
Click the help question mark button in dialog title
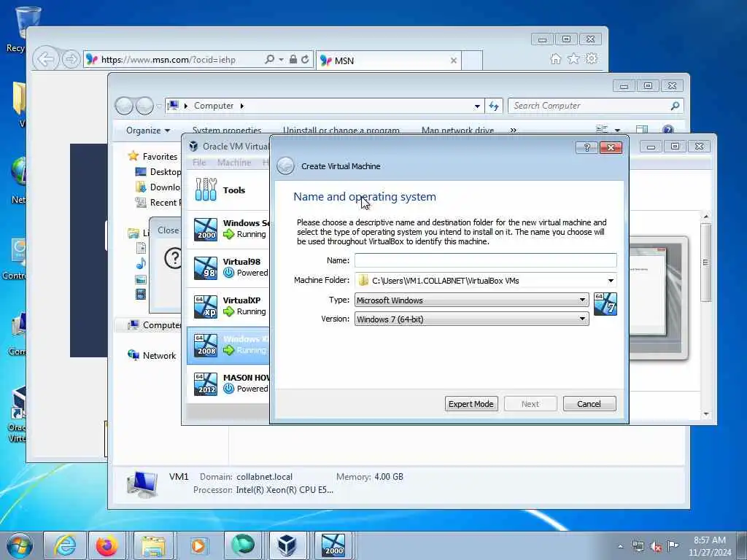click(587, 147)
